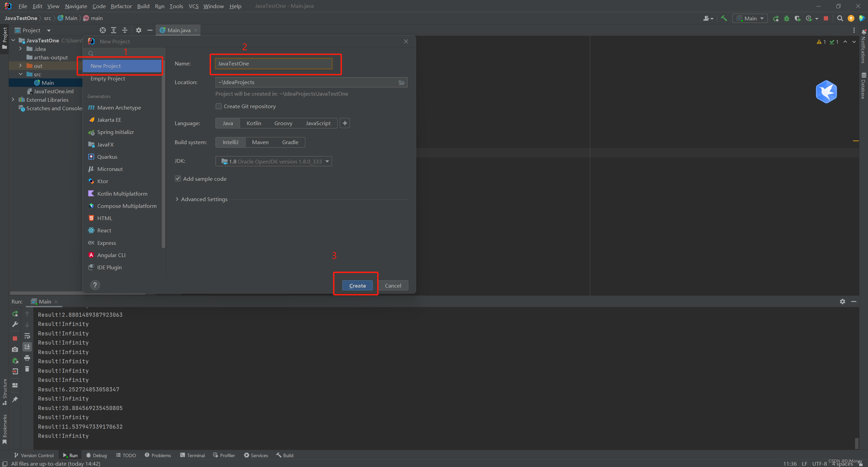This screenshot has height=467, width=868.
Task: Dump threads camera icon in Run panel
Action: click(x=15, y=349)
